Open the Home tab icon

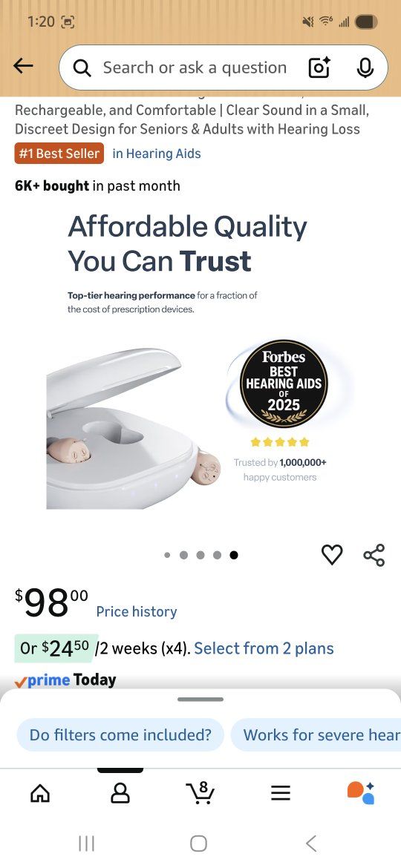click(40, 794)
